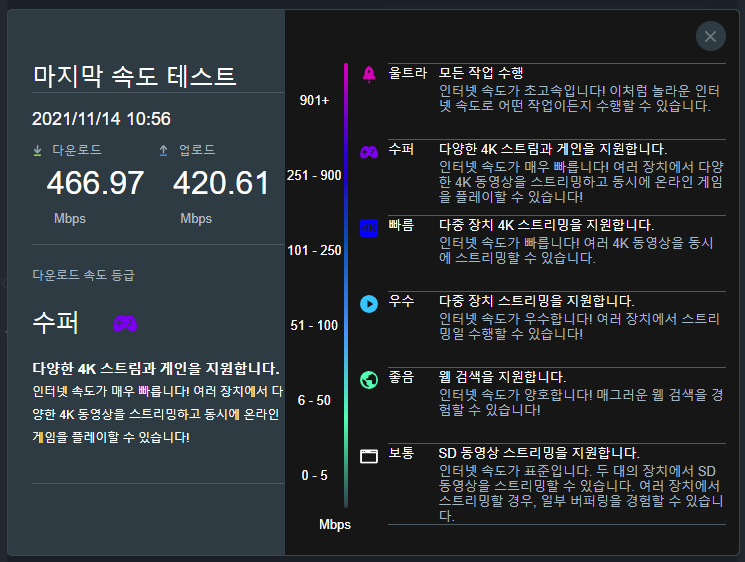This screenshot has height=562, width=745.
Task: Click the 보통 tier label
Action: [x=401, y=453]
